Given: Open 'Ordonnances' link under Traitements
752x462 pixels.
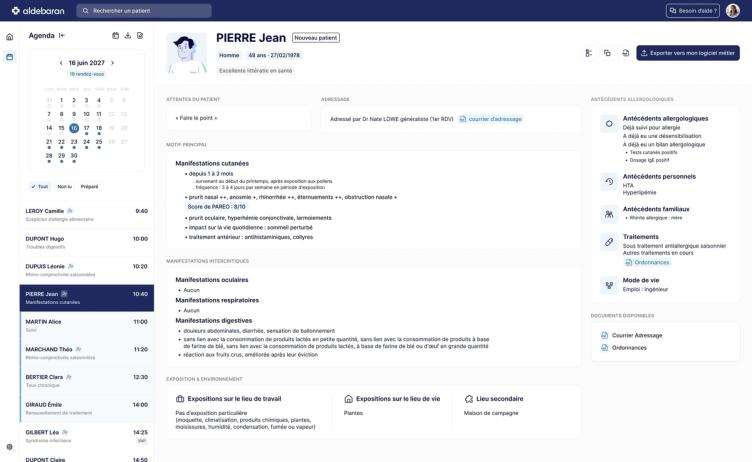Looking at the screenshot, I should point(647,262).
